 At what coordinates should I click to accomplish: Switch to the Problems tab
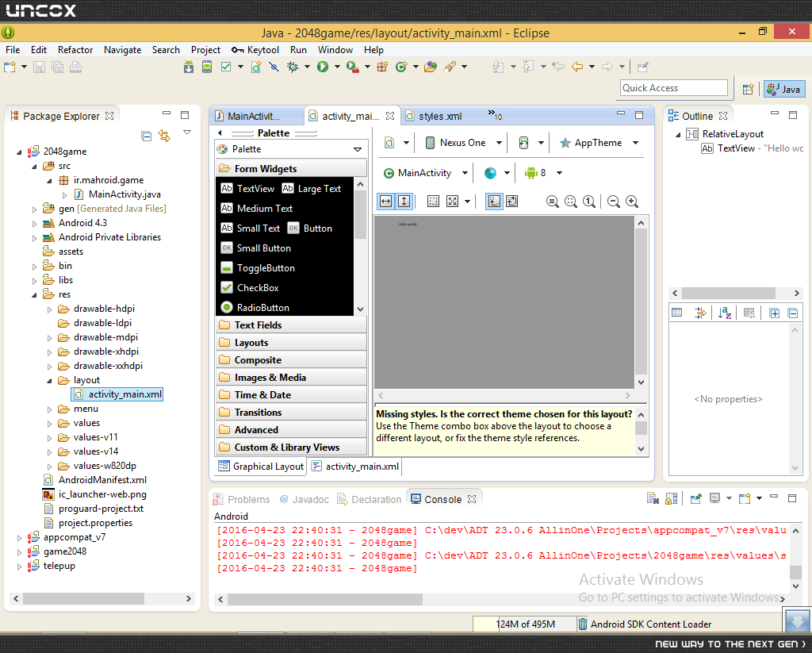click(x=242, y=499)
